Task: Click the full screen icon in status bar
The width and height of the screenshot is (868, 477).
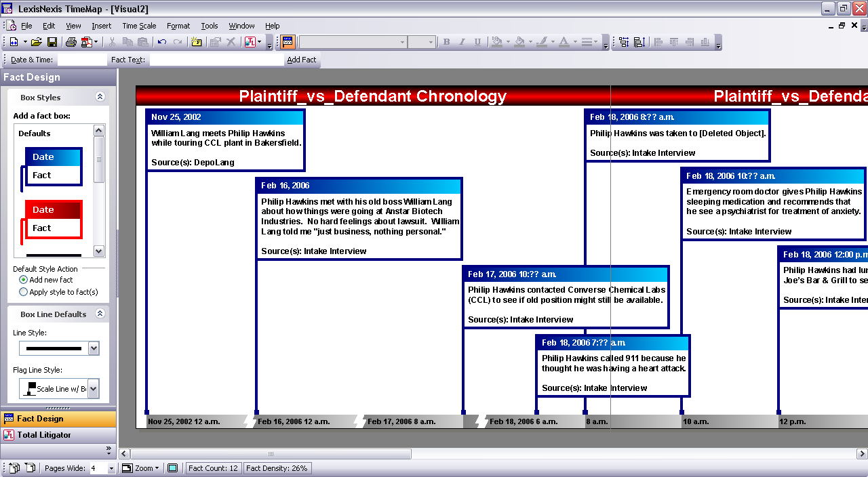Action: 172,468
